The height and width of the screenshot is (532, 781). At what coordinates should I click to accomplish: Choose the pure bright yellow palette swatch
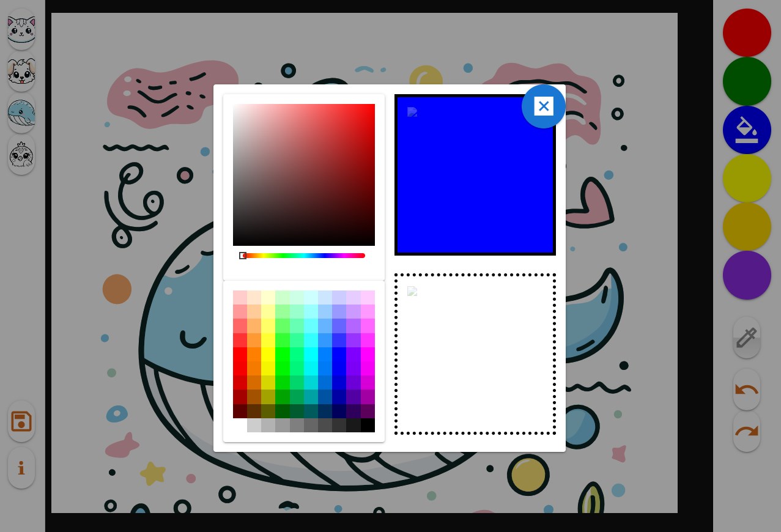(268, 355)
